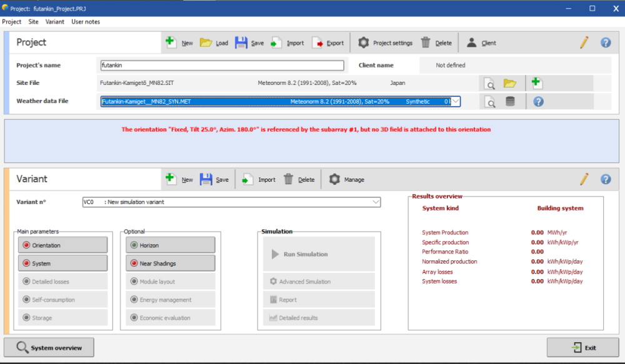
Task: Open the Near Shadings settings
Action: pyautogui.click(x=170, y=263)
